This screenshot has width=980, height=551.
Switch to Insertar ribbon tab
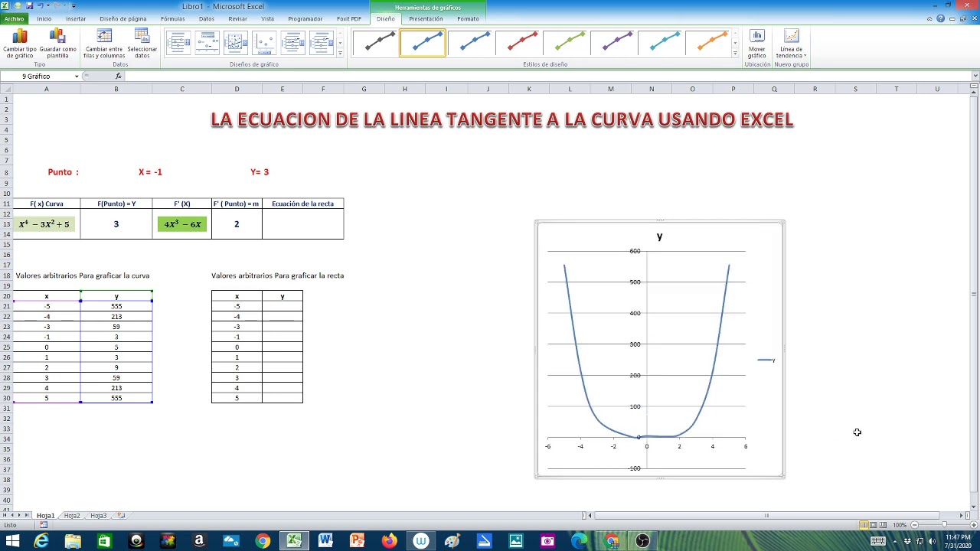(x=76, y=18)
